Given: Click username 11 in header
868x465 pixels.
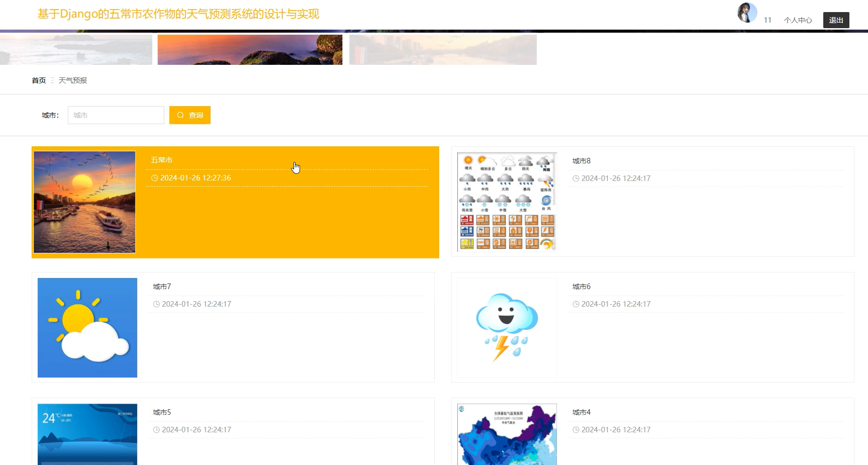Looking at the screenshot, I should pos(767,20).
